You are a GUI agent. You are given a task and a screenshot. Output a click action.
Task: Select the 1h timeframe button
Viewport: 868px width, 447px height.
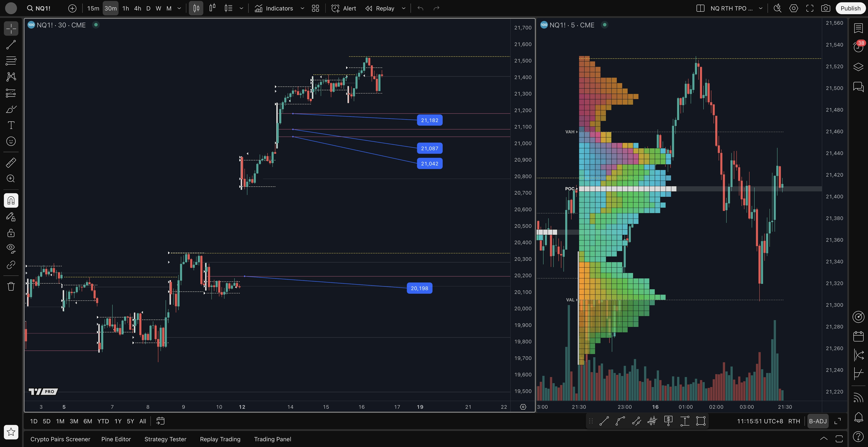click(x=125, y=8)
